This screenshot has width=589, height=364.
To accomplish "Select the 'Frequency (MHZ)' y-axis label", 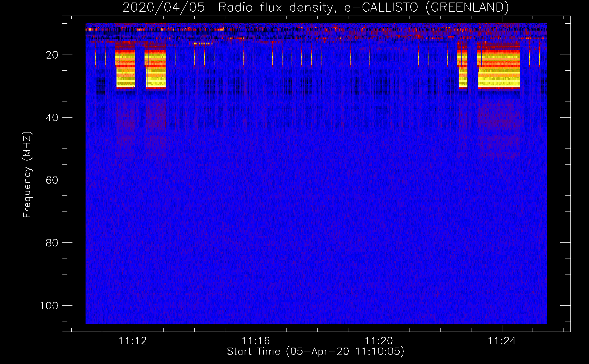I will 27,175.
